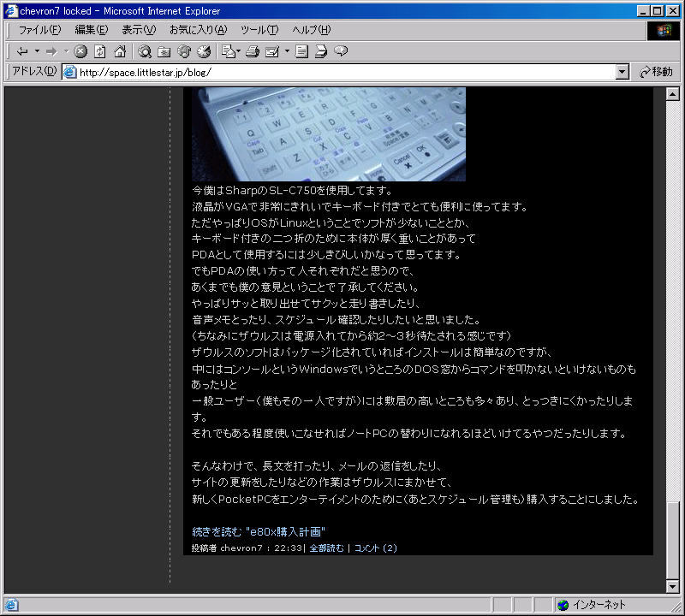The image size is (685, 616).
Task: Click the Edit page icon
Action: click(272, 51)
